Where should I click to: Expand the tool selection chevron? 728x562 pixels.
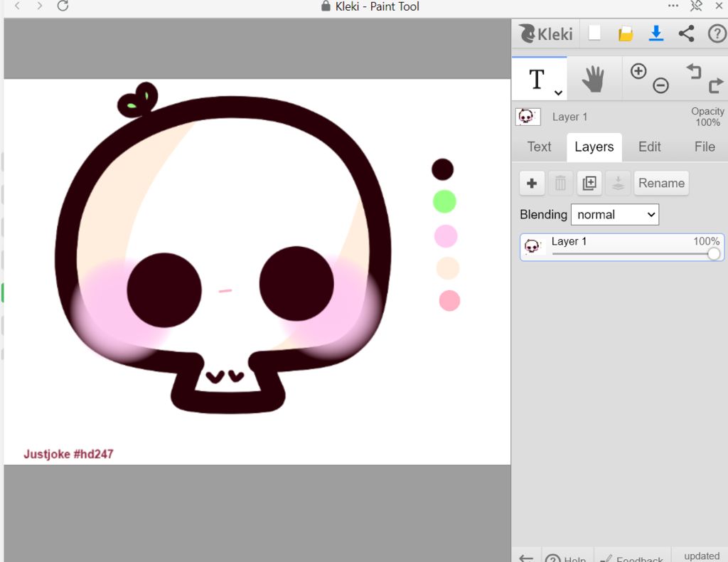click(559, 93)
